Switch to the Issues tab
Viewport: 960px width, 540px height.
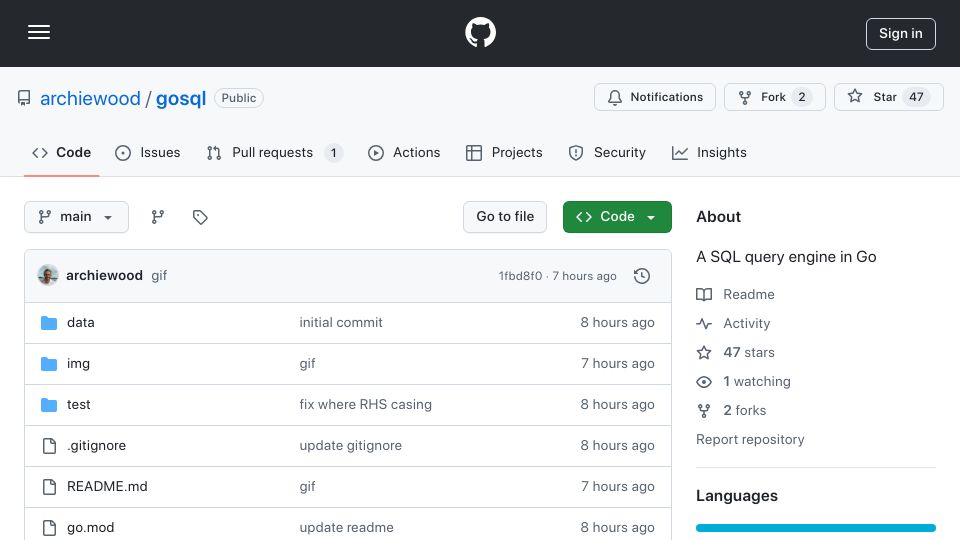pos(148,152)
